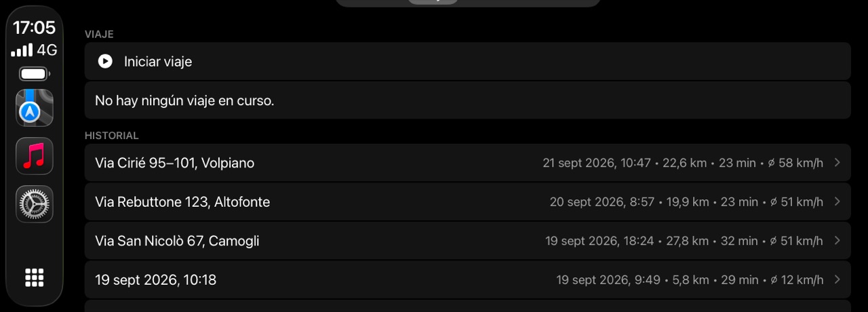Select the 21 sept 2026 trip details text

coord(683,163)
